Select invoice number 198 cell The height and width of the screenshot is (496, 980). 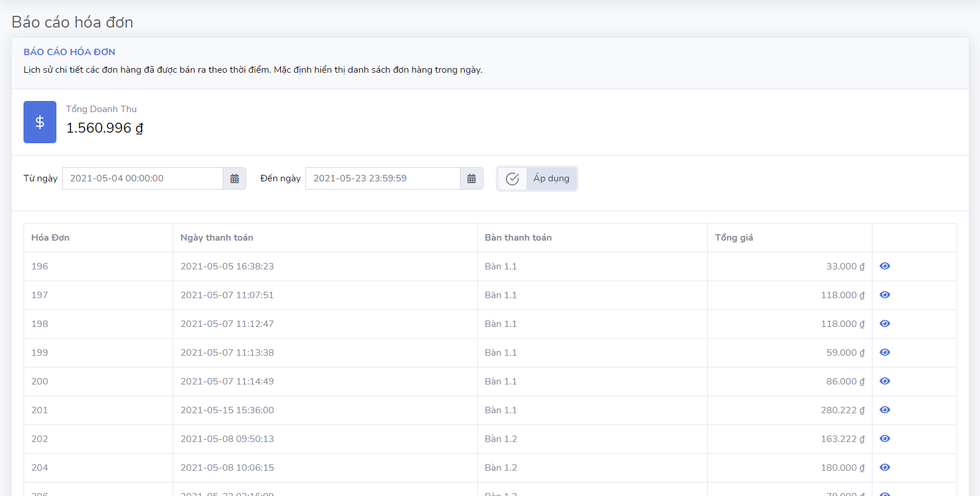98,324
